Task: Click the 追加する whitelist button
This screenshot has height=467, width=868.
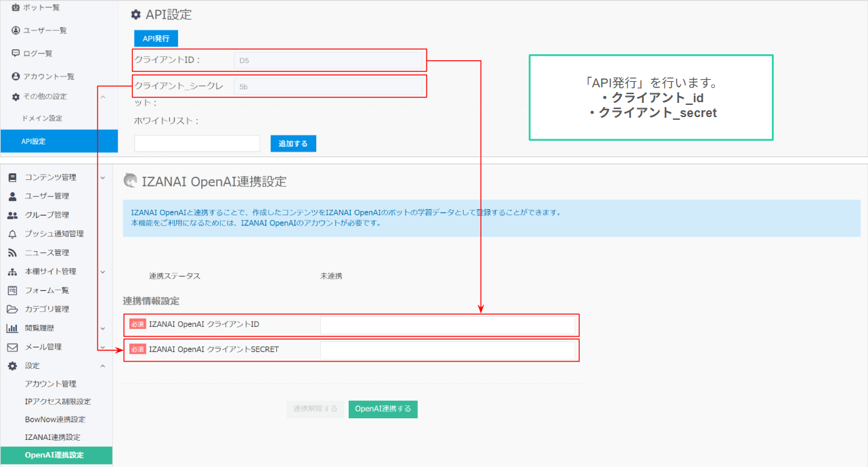Action: pos(292,143)
